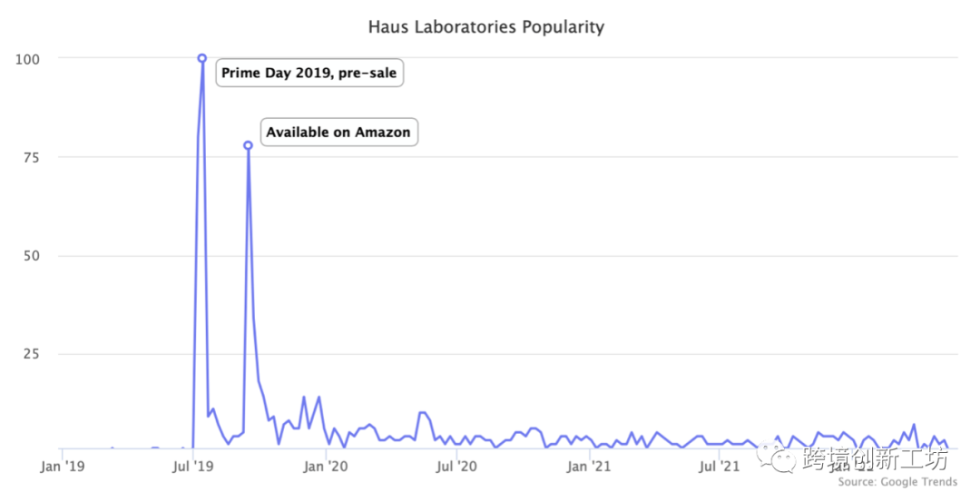Image resolution: width=980 pixels, height=502 pixels.
Task: Click the Jul '20 x-axis label
Action: pos(456,467)
